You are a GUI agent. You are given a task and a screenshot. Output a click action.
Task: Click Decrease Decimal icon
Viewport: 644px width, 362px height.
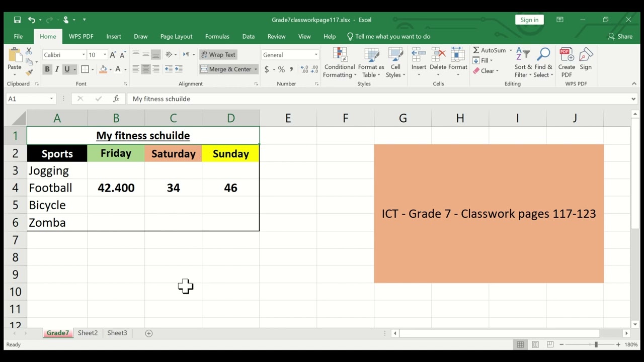(315, 69)
